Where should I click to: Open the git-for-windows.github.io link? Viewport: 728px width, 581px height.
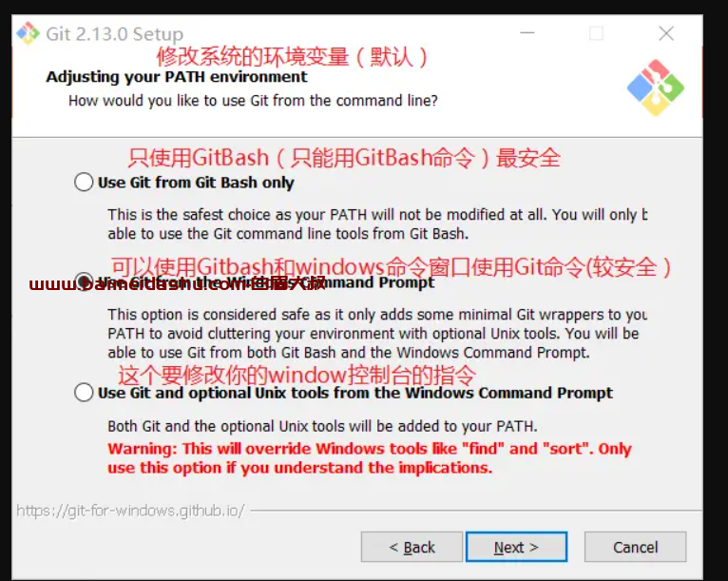tap(130, 511)
